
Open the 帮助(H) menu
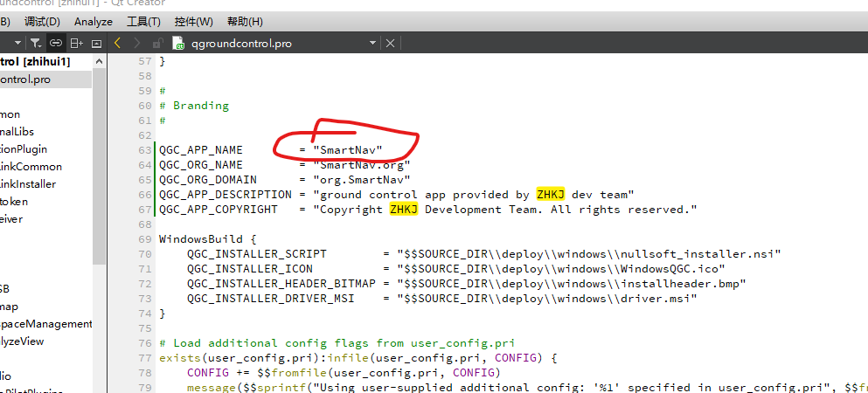tap(246, 22)
